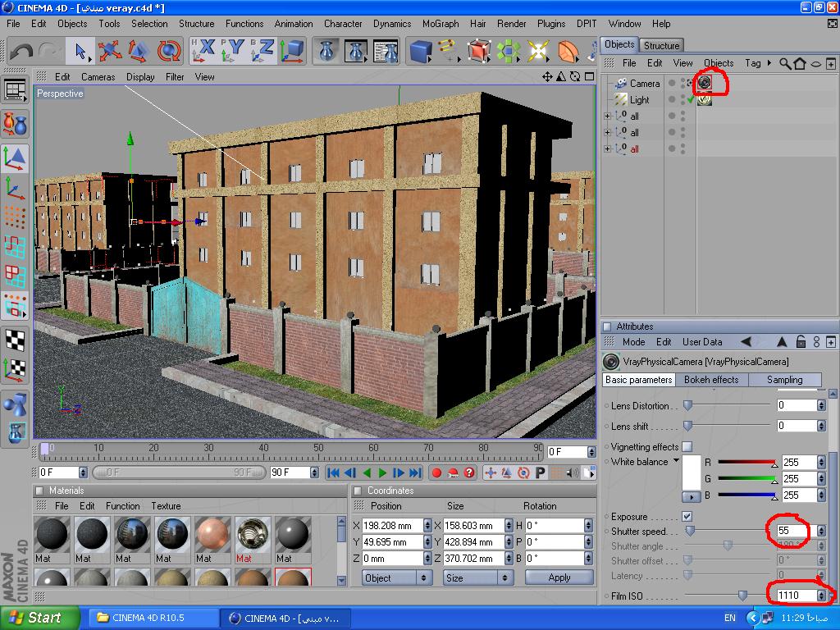The width and height of the screenshot is (840, 630).
Task: Click the record keyframe button
Action: pyautogui.click(x=436, y=472)
